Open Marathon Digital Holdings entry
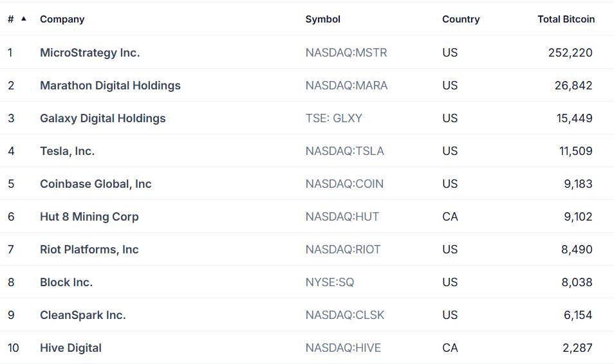The width and height of the screenshot is (614, 364). coord(111,86)
